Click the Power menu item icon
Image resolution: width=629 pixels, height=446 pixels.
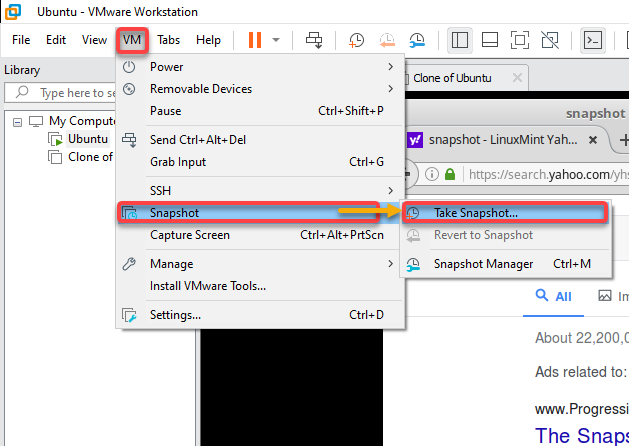coord(129,67)
